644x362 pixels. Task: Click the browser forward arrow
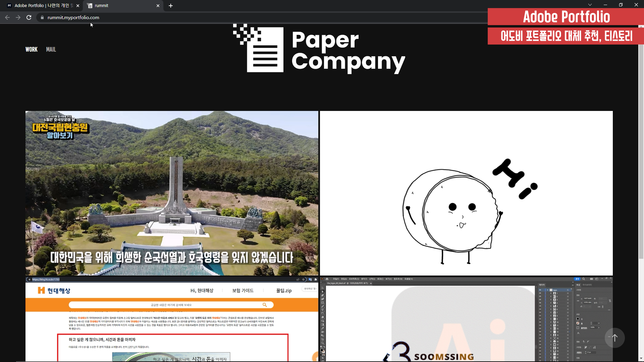point(18,17)
